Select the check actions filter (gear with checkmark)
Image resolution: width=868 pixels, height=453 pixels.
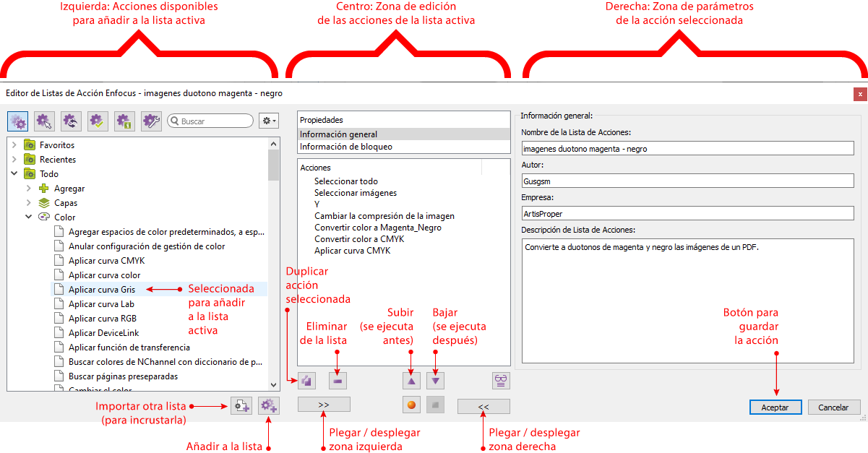tap(98, 121)
